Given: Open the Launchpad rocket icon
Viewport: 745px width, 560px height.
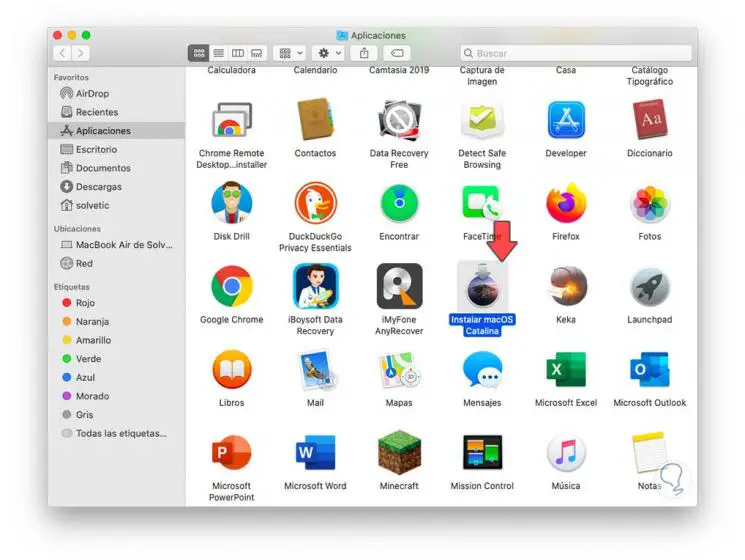Looking at the screenshot, I should coord(649,286).
